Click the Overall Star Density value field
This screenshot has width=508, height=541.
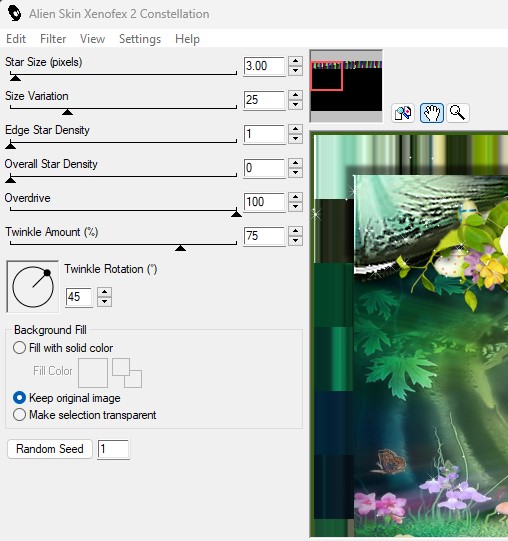(264, 168)
